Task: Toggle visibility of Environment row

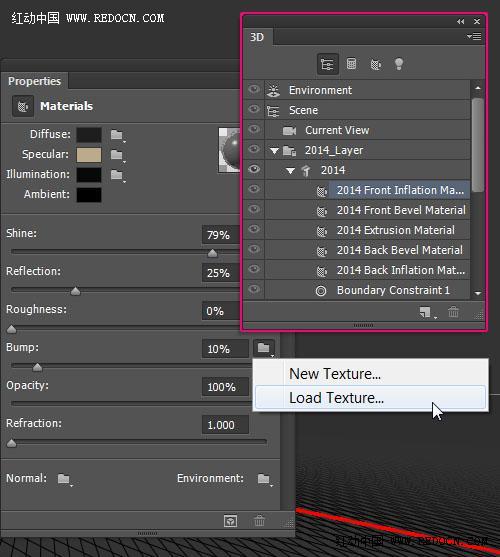Action: pyautogui.click(x=254, y=89)
